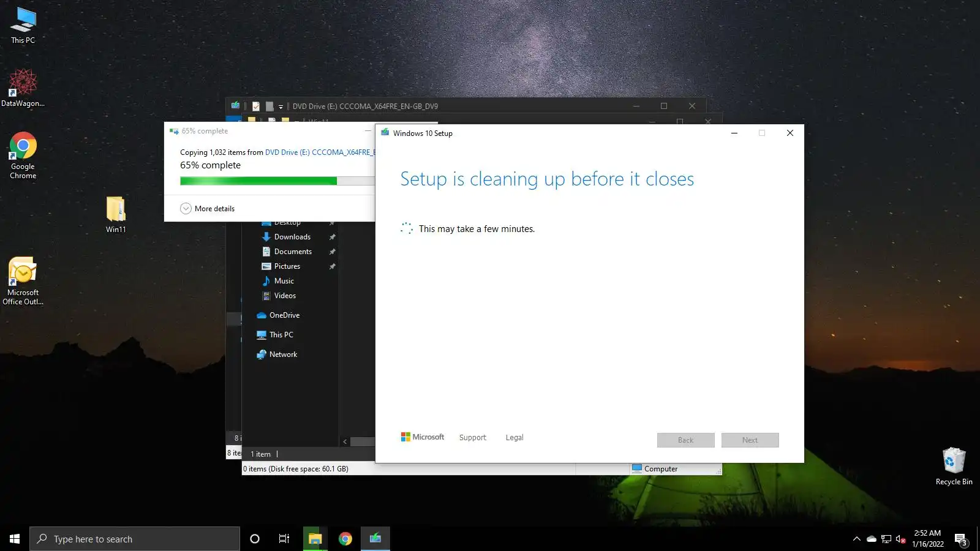Open Videos in Explorer sidebar

coord(285,296)
